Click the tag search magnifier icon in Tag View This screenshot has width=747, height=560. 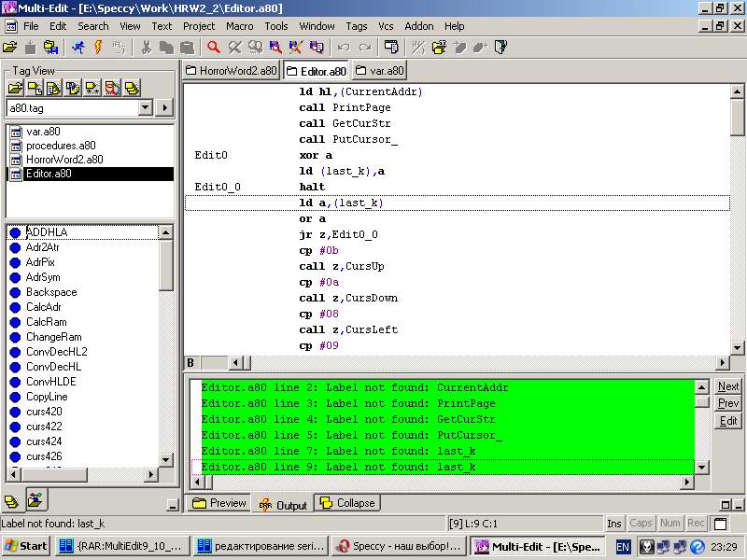pos(112,89)
